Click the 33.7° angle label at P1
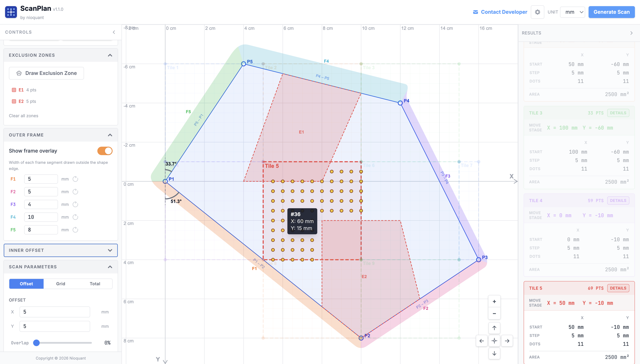This screenshot has height=364, width=640. click(x=171, y=164)
